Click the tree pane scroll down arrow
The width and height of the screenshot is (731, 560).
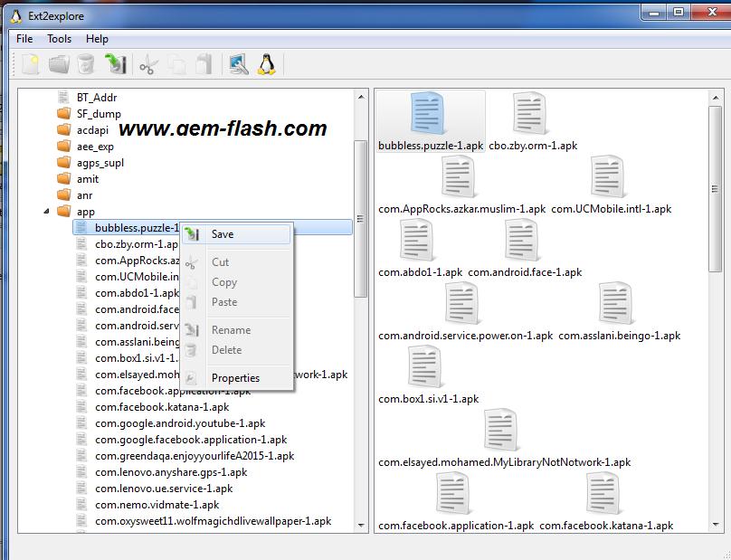click(x=361, y=525)
